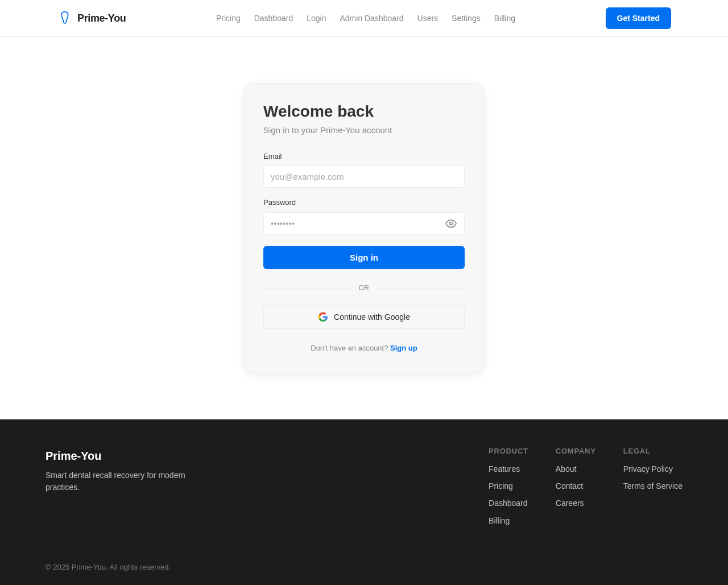The height and width of the screenshot is (585, 728).
Task: Open Admin Dashboard from the nav bar
Action: [371, 18]
